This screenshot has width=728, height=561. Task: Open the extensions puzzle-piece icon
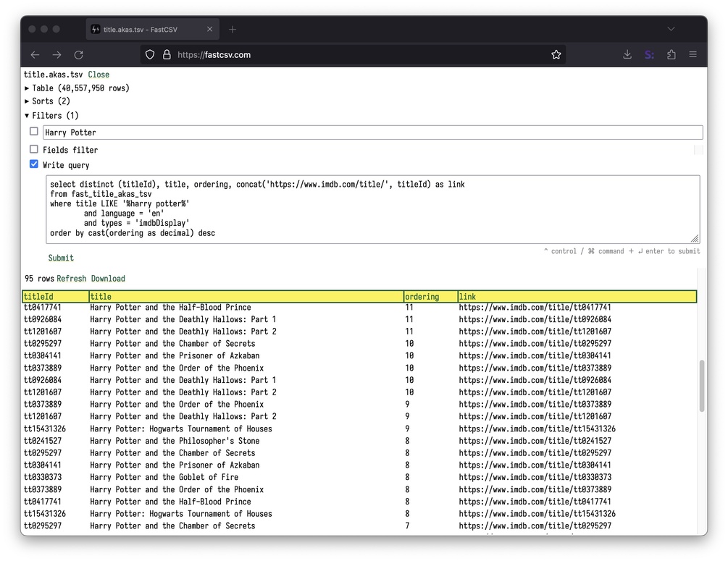[x=671, y=55]
